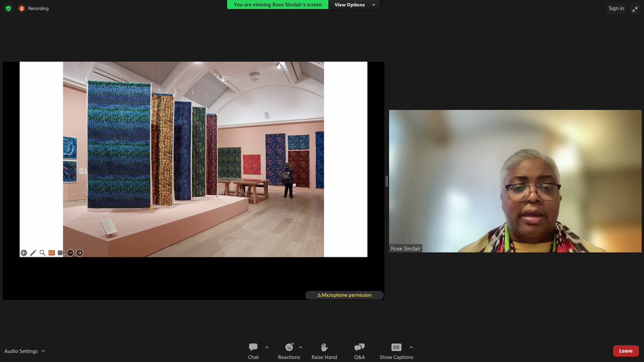644x362 pixels.
Task: Advance slide using the right arrow icon
Action: pos(79,253)
